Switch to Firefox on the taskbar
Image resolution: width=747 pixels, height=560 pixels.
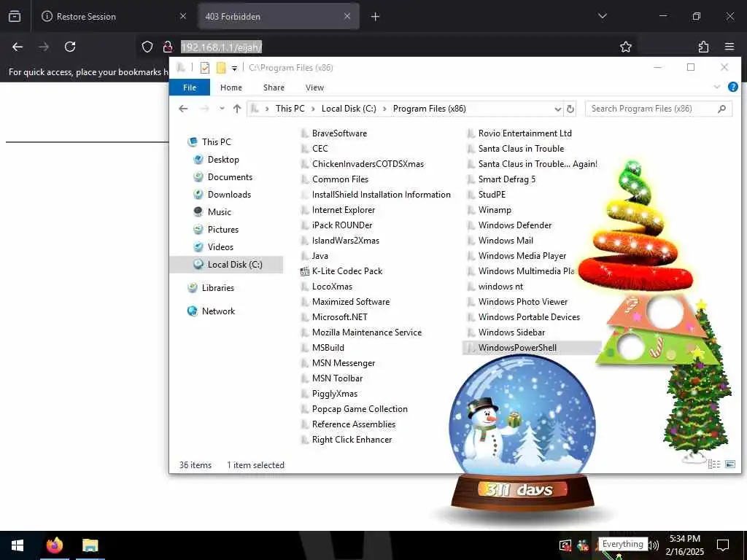click(x=54, y=545)
